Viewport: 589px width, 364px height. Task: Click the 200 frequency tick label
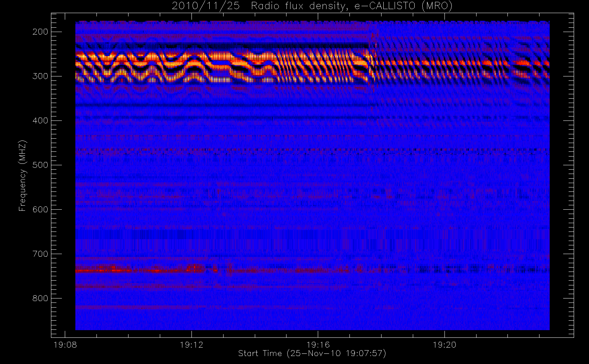point(40,32)
